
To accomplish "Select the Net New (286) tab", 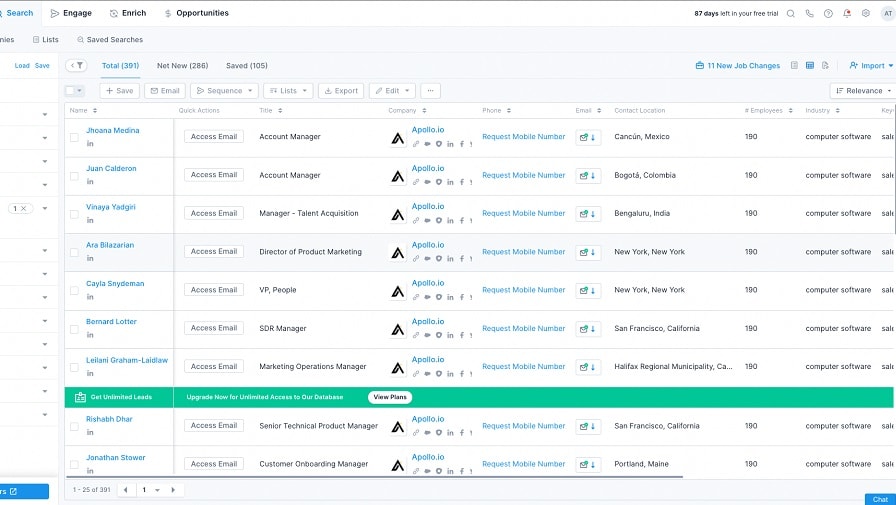I will [182, 66].
